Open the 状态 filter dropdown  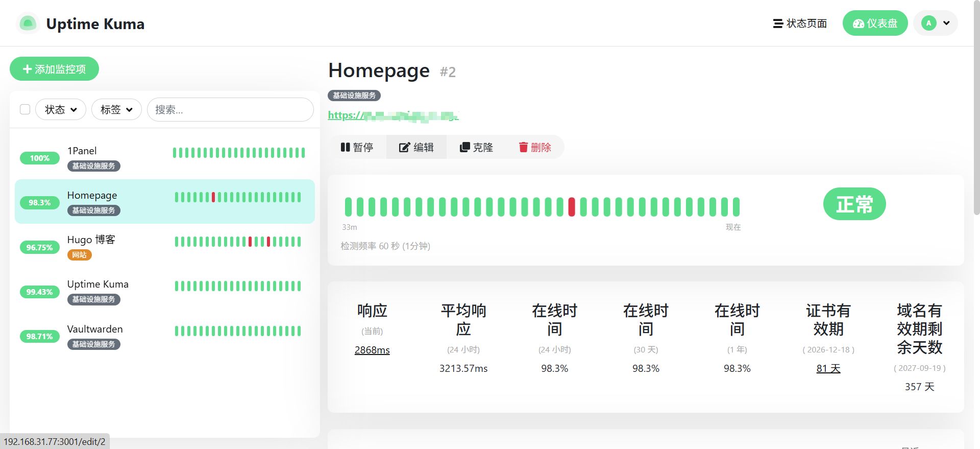(x=61, y=109)
